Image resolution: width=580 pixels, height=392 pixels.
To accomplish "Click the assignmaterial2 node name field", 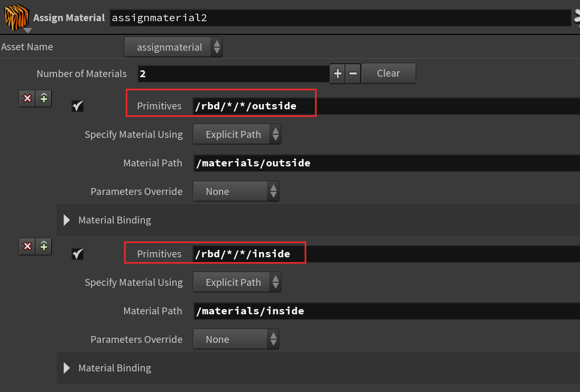I will (340, 18).
